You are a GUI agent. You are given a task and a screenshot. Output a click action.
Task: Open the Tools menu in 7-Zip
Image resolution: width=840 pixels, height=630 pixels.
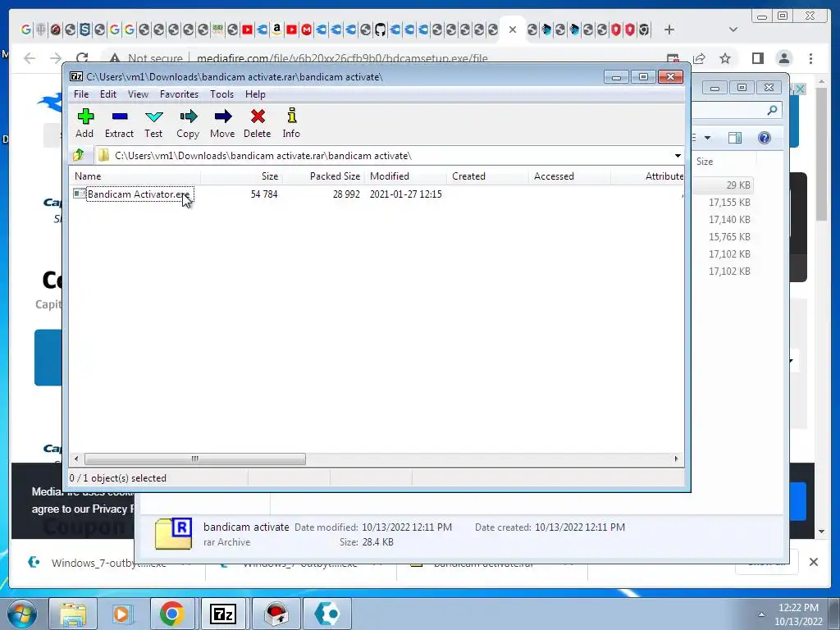click(221, 94)
